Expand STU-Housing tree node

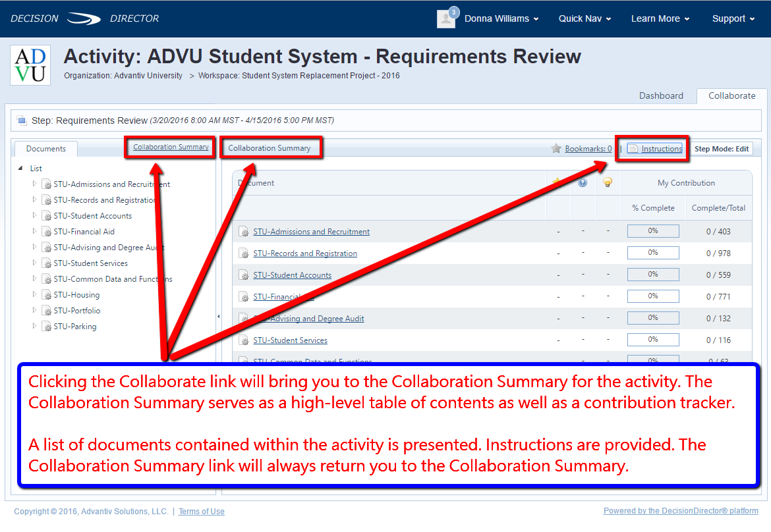click(34, 294)
